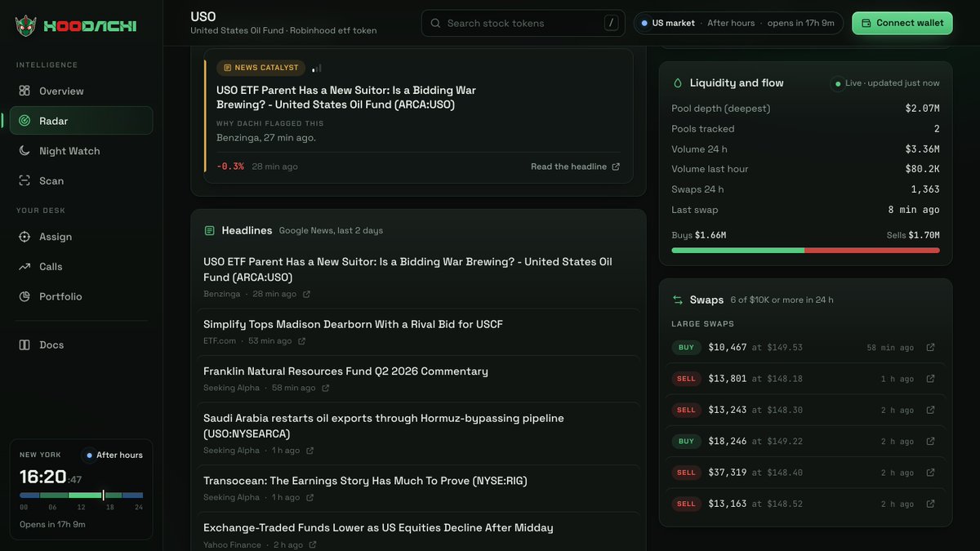The width and height of the screenshot is (980, 551).
Task: Click the slash shortcut key badge
Action: coord(611,23)
